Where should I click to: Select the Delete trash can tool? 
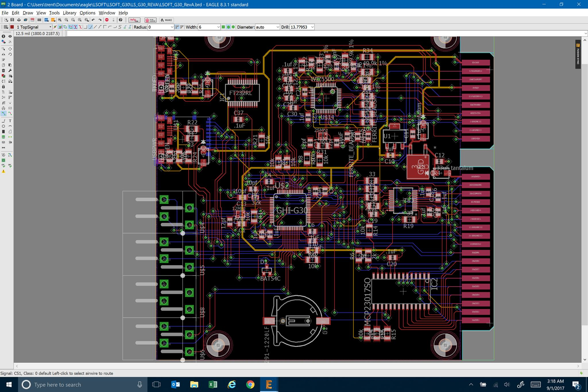[x=3, y=70]
